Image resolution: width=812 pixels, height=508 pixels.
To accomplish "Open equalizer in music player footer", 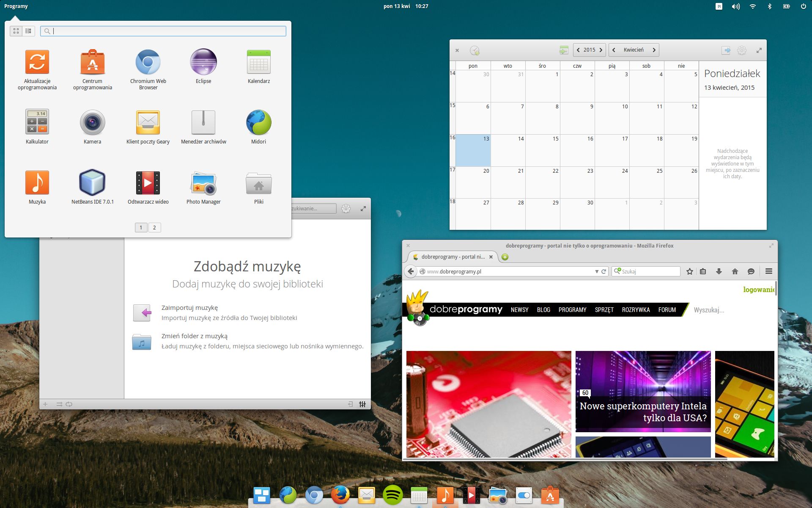I will [362, 404].
